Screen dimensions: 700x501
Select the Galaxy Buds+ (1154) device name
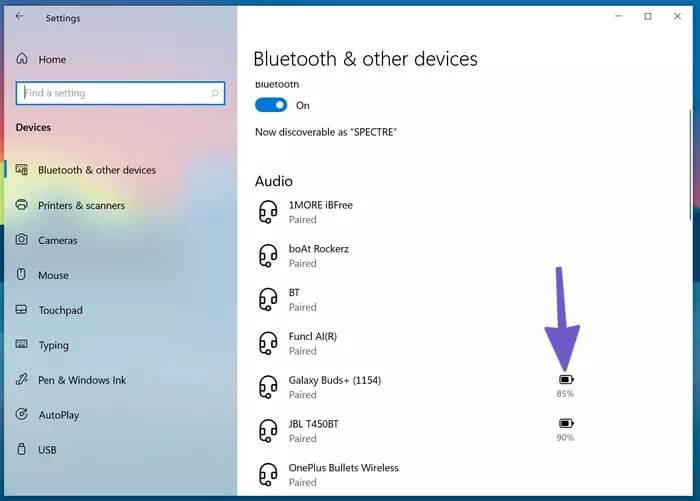335,380
